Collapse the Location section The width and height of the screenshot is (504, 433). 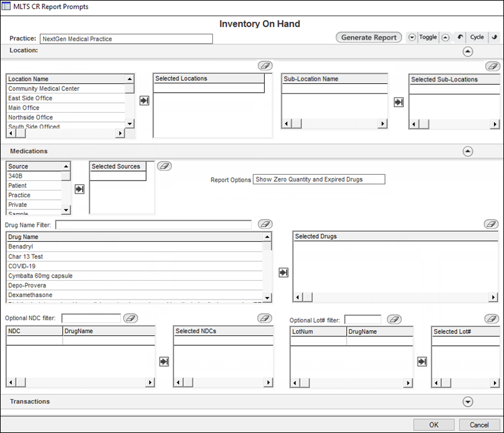(x=468, y=51)
